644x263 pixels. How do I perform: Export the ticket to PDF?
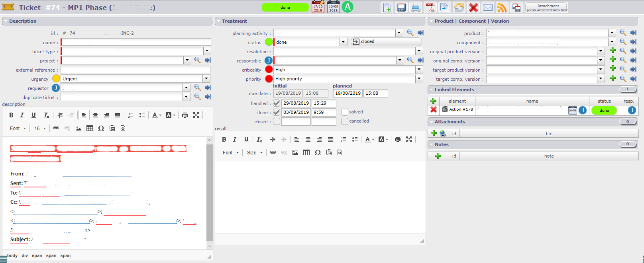[x=430, y=8]
